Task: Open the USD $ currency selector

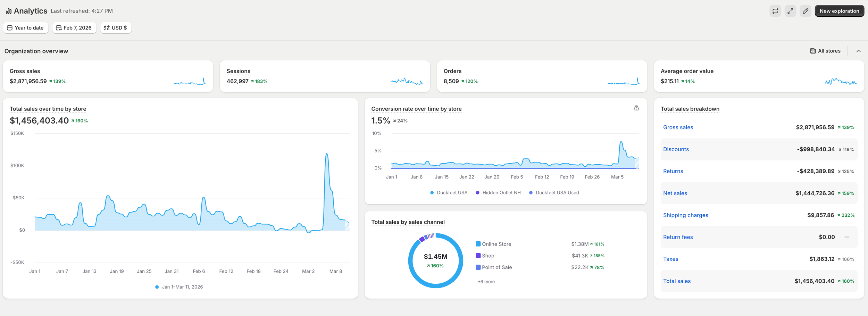Action: 116,28
